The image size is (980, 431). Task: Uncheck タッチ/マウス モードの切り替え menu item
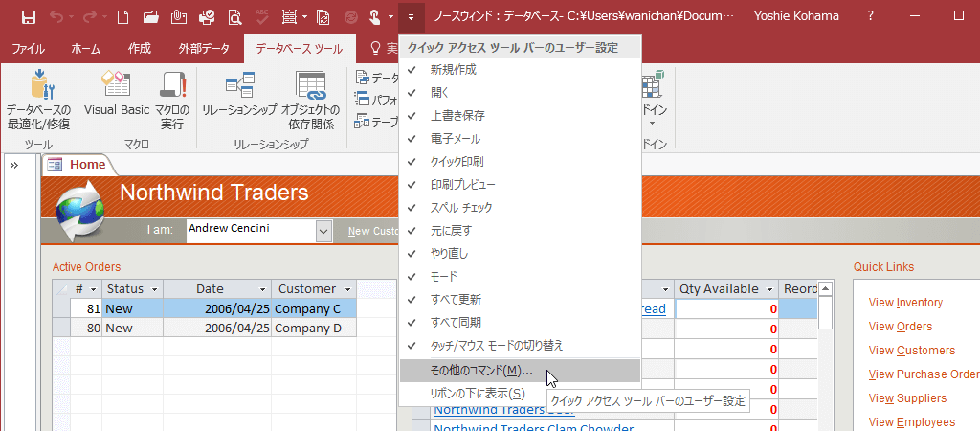tap(520, 345)
